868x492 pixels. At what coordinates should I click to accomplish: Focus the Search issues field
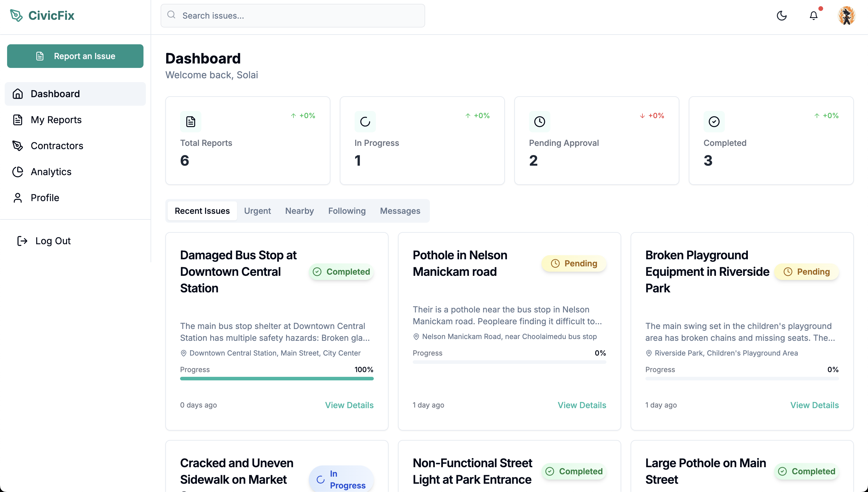293,16
